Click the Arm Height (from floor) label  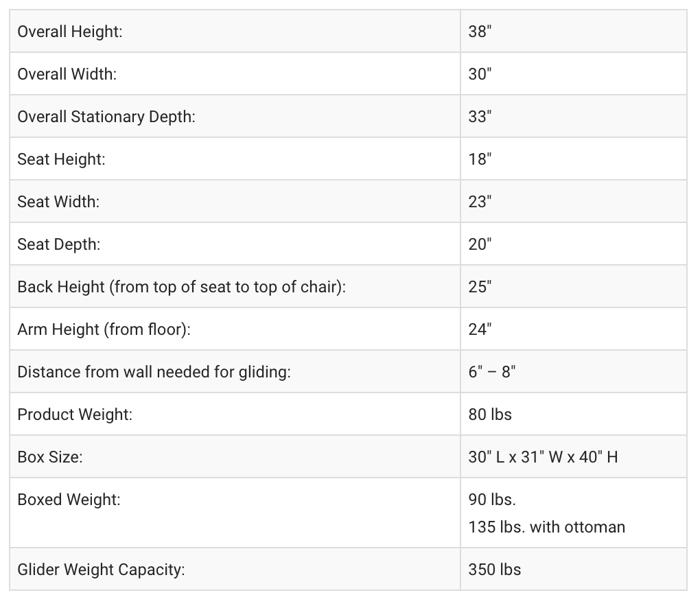104,329
